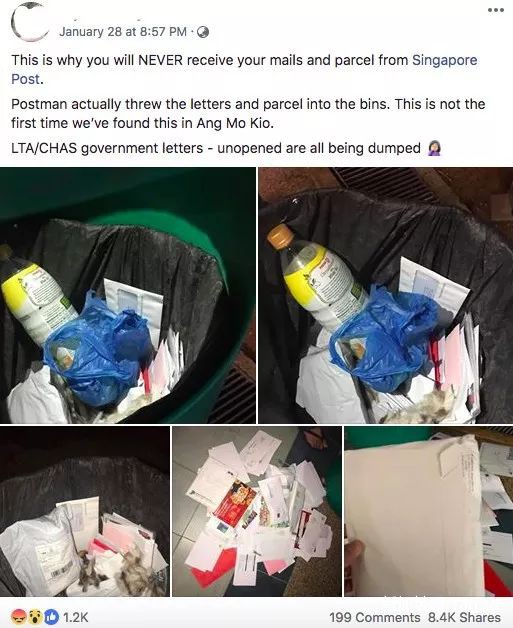Screen dimensions: 513x628
Task: Click the wow reaction emoji icon
Action: 35,616
